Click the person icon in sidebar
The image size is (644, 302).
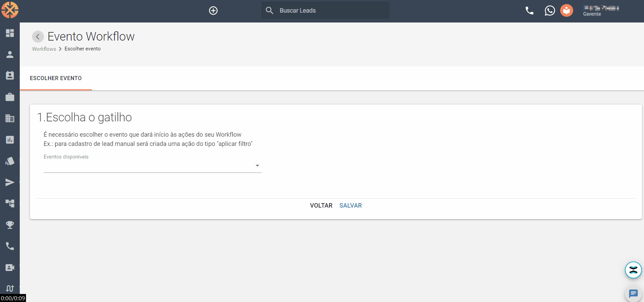click(10, 55)
